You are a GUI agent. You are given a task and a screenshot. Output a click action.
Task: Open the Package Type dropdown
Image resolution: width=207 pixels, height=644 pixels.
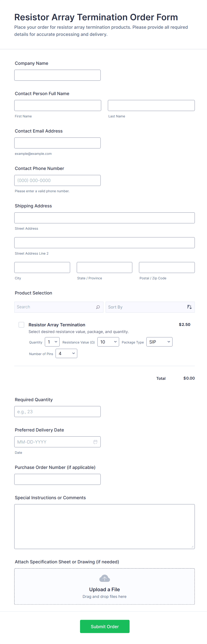(159, 342)
